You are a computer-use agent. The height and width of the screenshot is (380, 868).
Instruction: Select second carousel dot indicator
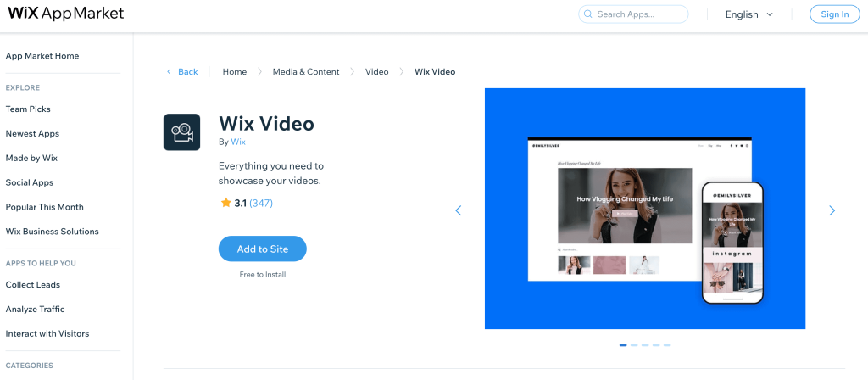pos(634,345)
